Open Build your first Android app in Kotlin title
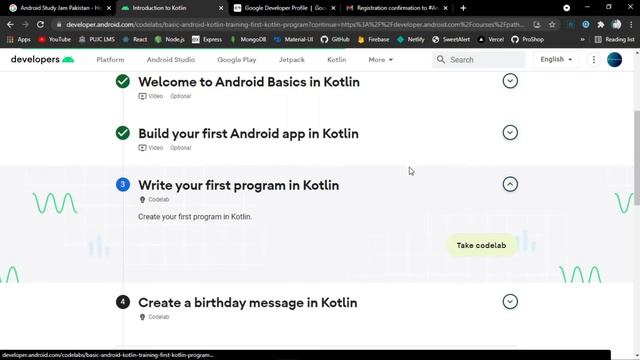640x360 pixels. 248,133
